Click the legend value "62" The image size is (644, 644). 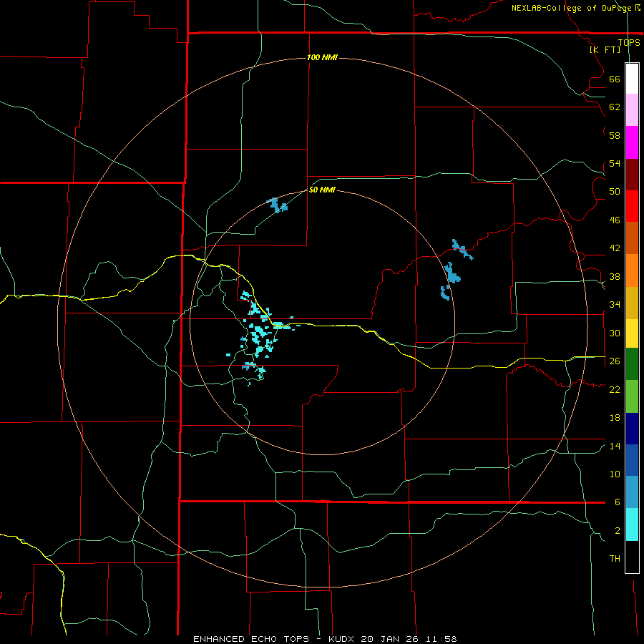tap(615, 107)
